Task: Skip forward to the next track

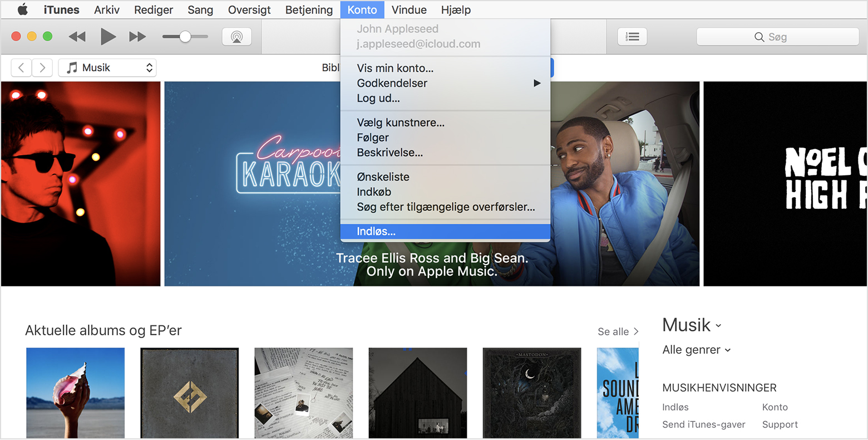Action: pyautogui.click(x=137, y=37)
